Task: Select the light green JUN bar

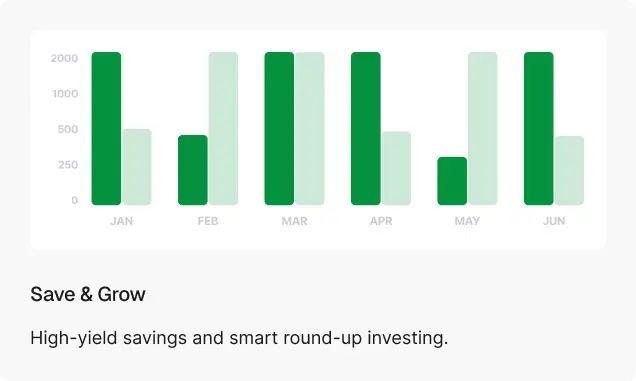Action: pyautogui.click(x=569, y=170)
